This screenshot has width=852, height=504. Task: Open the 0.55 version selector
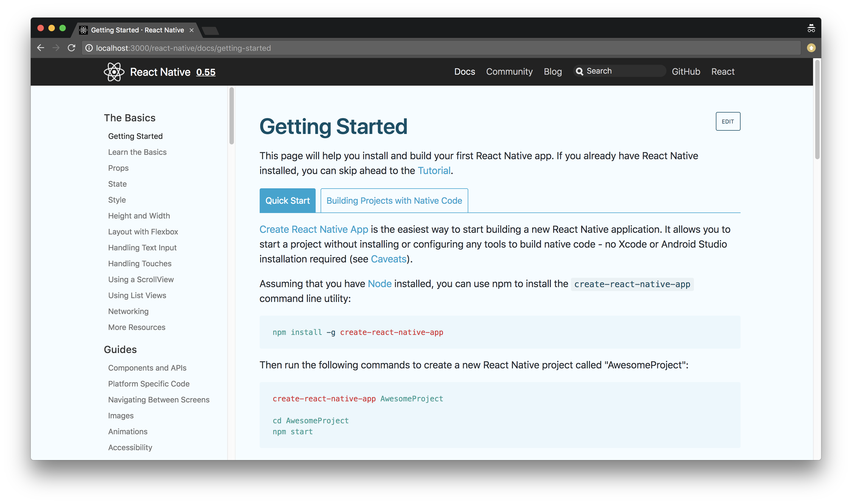206,72
